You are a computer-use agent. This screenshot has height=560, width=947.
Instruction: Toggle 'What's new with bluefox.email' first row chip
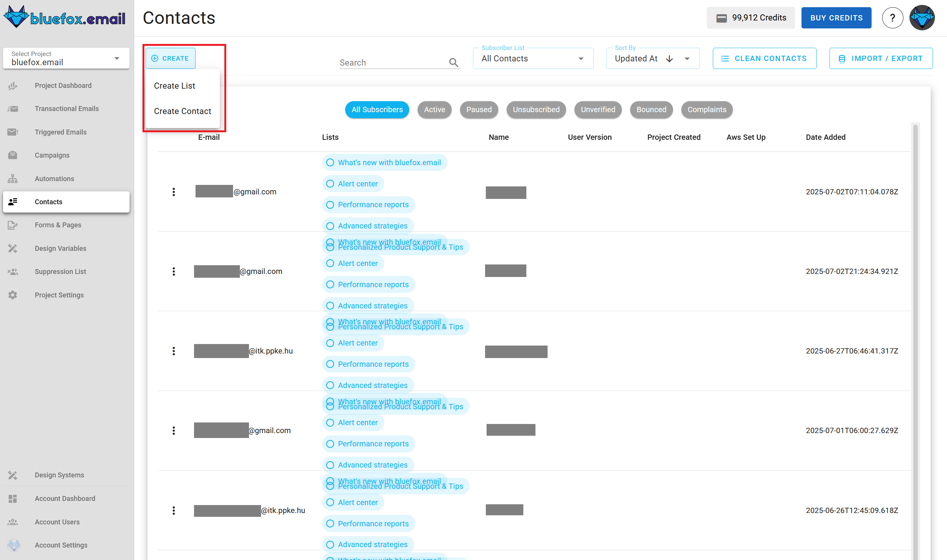[x=385, y=163]
